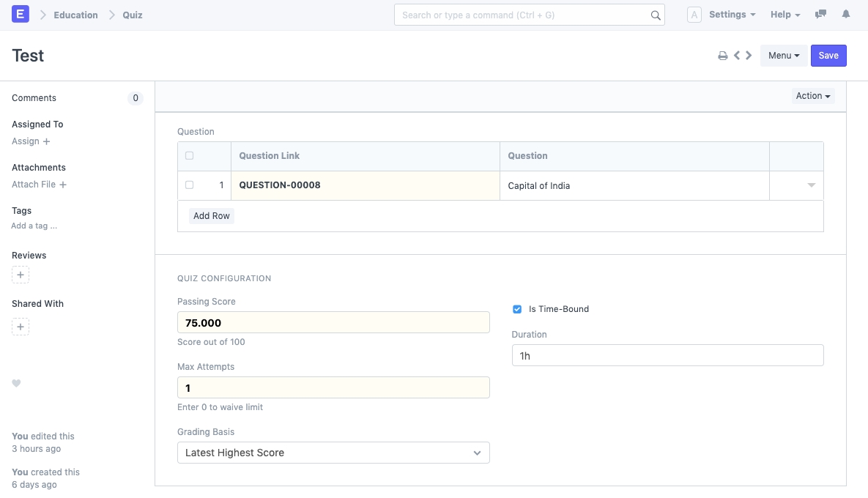Uncheck the Is Time-Bound checkbox
This screenshot has width=868, height=498.
click(517, 309)
